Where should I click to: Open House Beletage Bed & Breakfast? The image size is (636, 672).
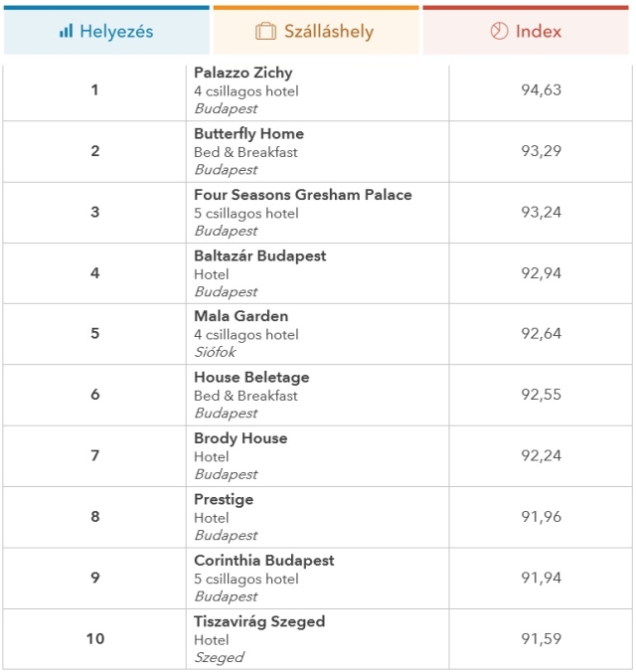click(251, 378)
